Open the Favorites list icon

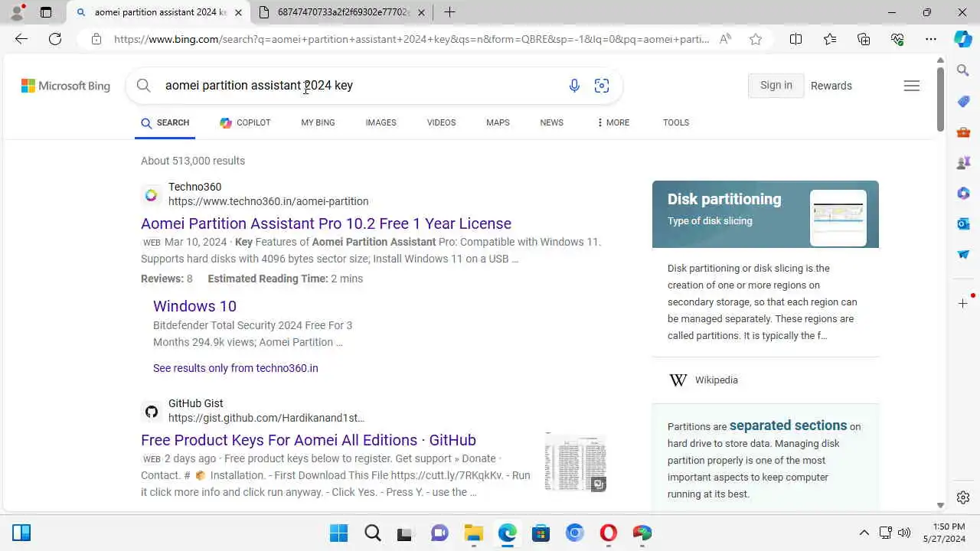coord(830,39)
